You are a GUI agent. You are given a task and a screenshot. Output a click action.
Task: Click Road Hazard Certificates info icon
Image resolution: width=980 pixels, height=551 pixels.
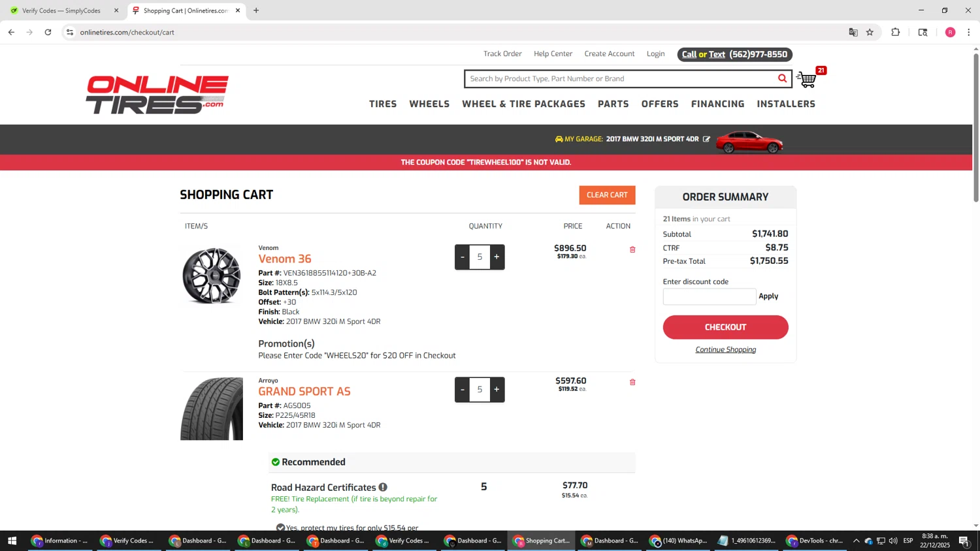point(383,487)
